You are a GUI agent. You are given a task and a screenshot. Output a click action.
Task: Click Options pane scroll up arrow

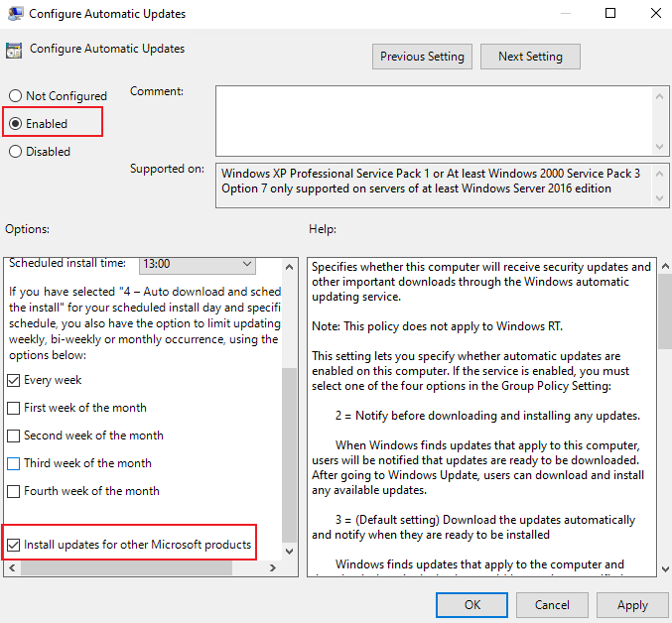[289, 267]
